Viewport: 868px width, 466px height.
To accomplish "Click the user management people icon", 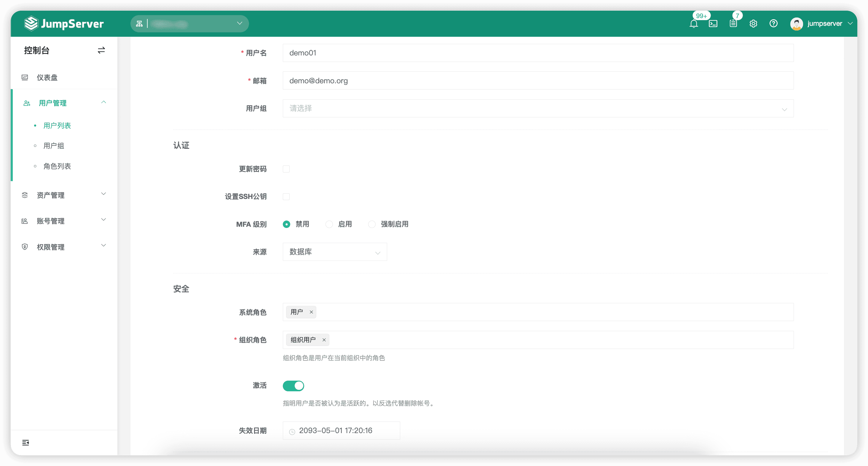I will point(27,103).
